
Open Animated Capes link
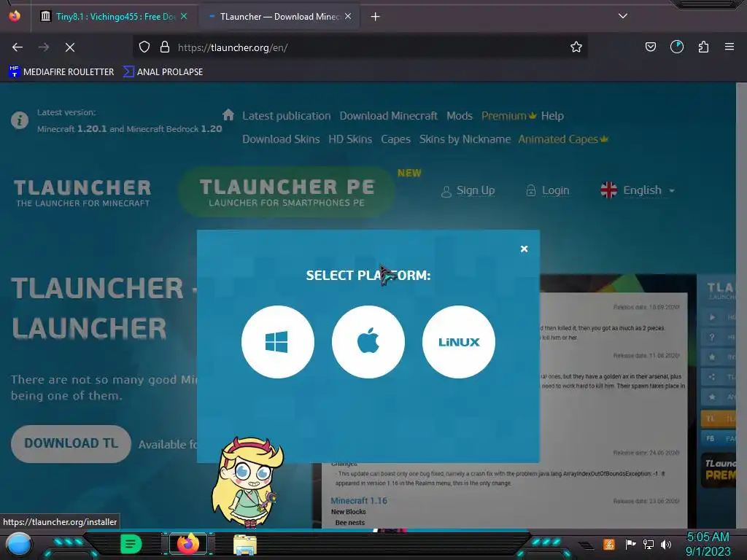coord(563,139)
